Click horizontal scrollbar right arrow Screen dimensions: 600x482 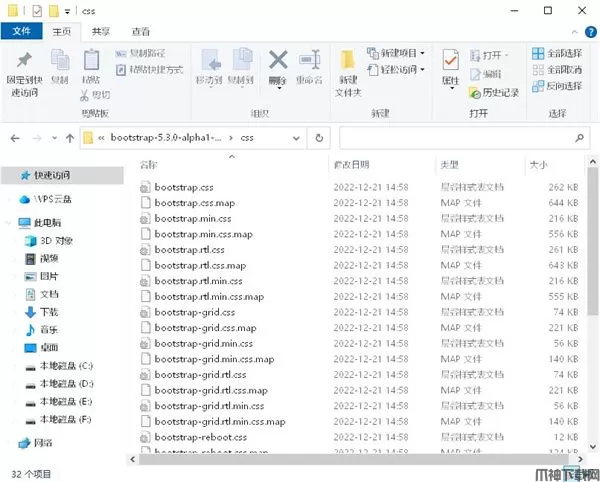[580, 459]
